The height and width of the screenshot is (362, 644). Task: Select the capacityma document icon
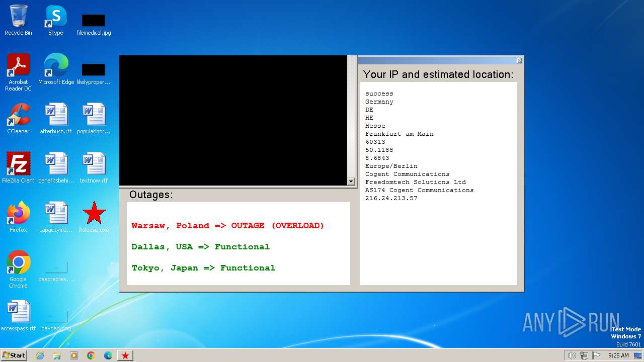tap(56, 217)
